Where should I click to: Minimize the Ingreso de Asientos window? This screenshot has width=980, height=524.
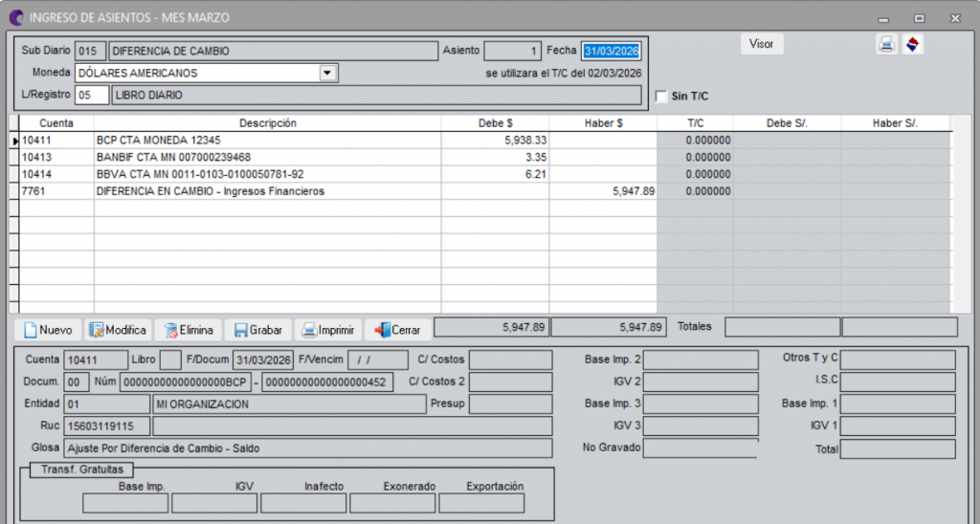point(883,19)
